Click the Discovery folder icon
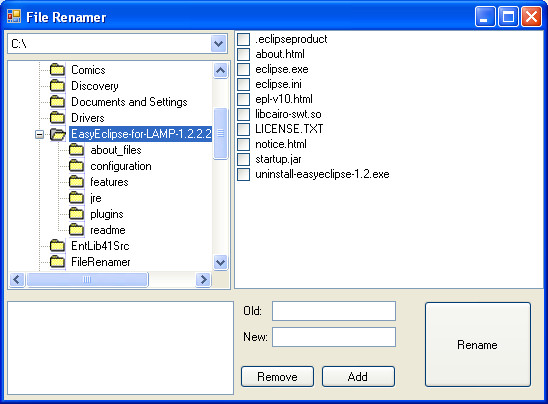The image size is (548, 404). 57,86
